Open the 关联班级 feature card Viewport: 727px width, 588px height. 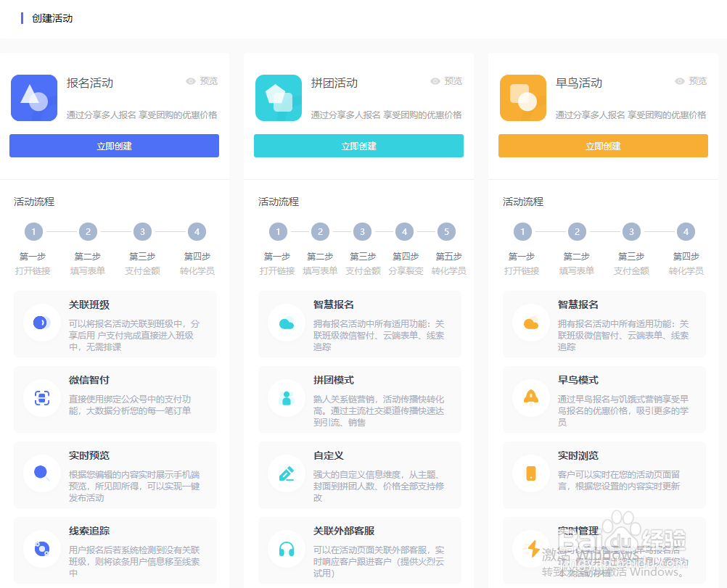point(114,323)
